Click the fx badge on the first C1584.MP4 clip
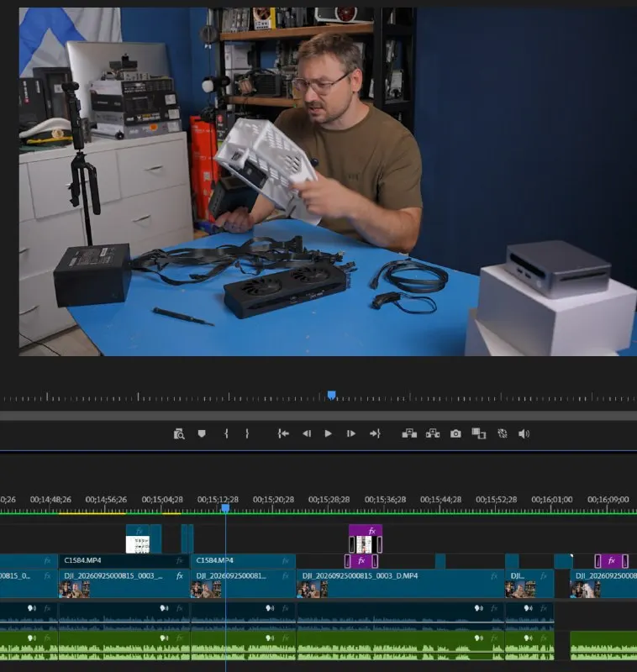This screenshot has width=637, height=672. point(180,560)
